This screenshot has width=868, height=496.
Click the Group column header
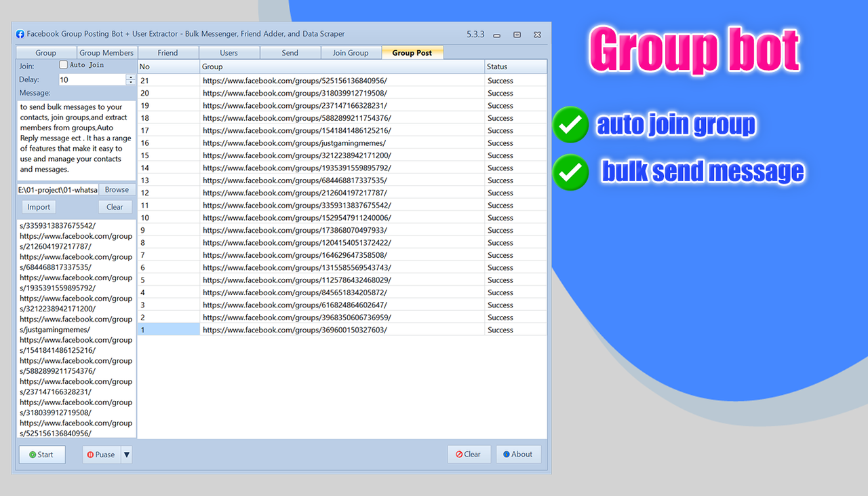342,66
